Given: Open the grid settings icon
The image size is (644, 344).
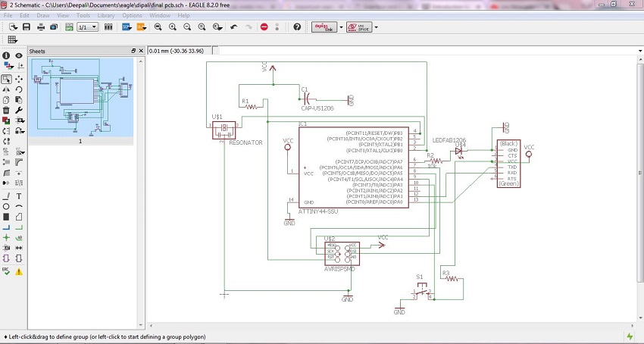Looking at the screenshot, I should pos(12,40).
